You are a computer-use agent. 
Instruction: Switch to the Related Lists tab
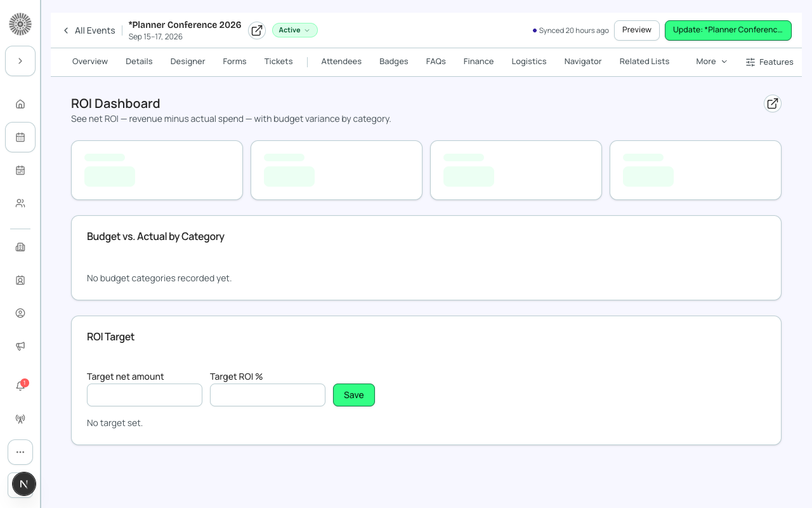coord(645,62)
